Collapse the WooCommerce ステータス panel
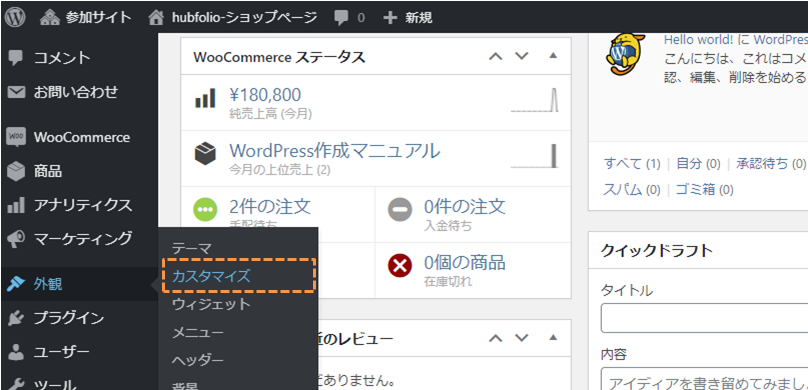 tap(553, 56)
